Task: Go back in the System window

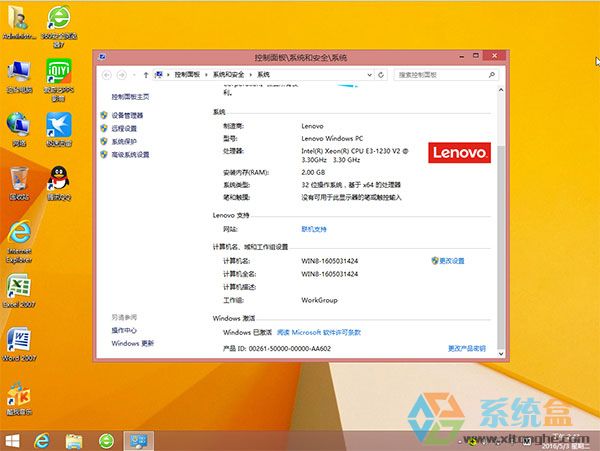Action: tap(107, 75)
